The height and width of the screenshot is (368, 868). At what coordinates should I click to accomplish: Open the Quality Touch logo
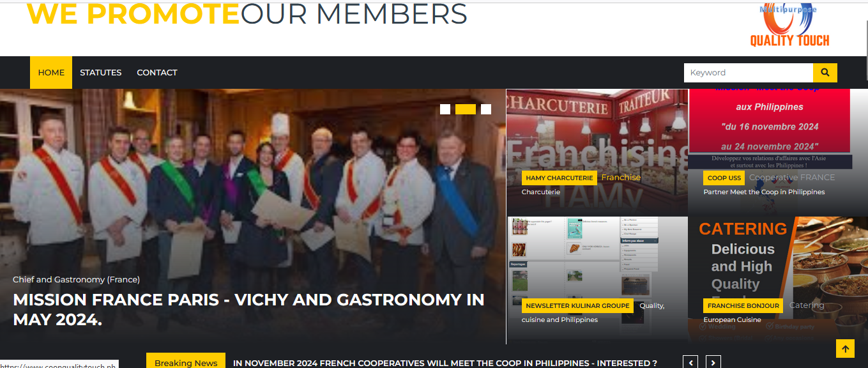click(x=789, y=26)
